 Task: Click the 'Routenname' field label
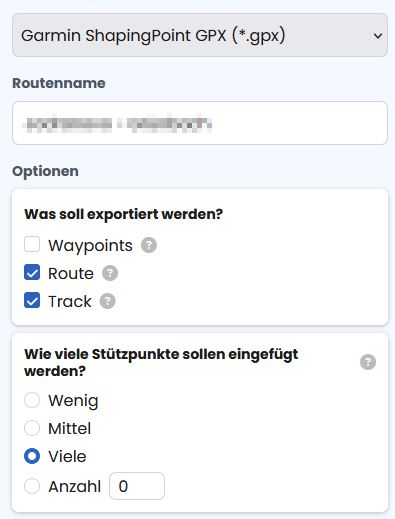point(59,83)
